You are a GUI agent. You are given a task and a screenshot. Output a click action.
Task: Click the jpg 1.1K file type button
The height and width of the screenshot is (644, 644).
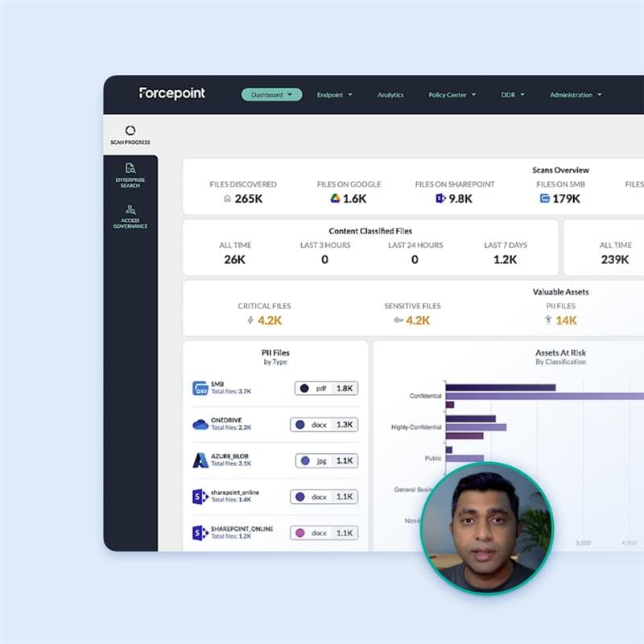(x=326, y=460)
